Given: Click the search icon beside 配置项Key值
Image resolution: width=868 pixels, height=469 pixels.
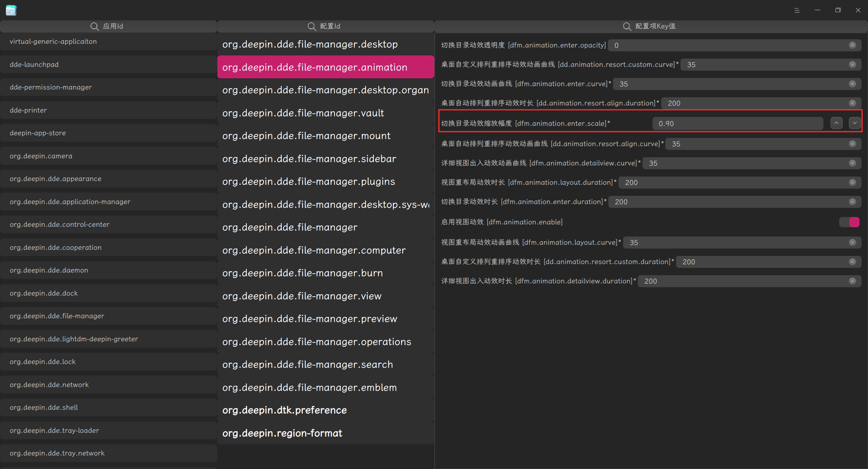Looking at the screenshot, I should 627,26.
